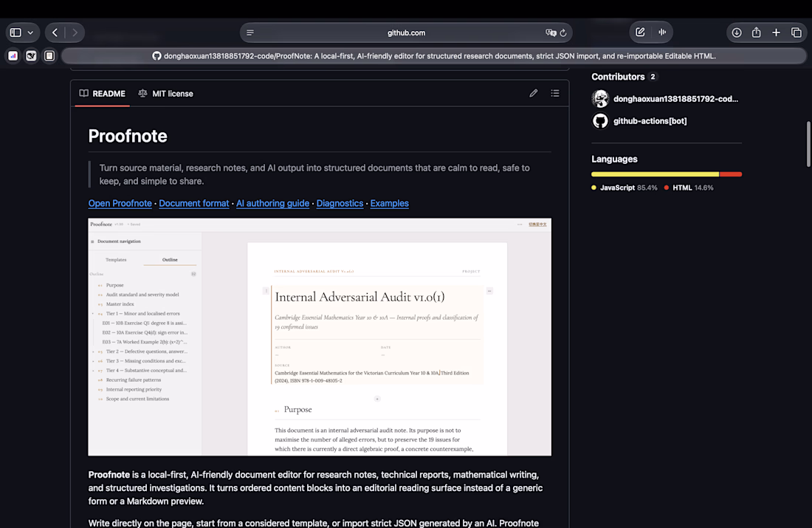Select the ProofNote GitHub tab
Screen dimensions: 812x528
(434, 56)
